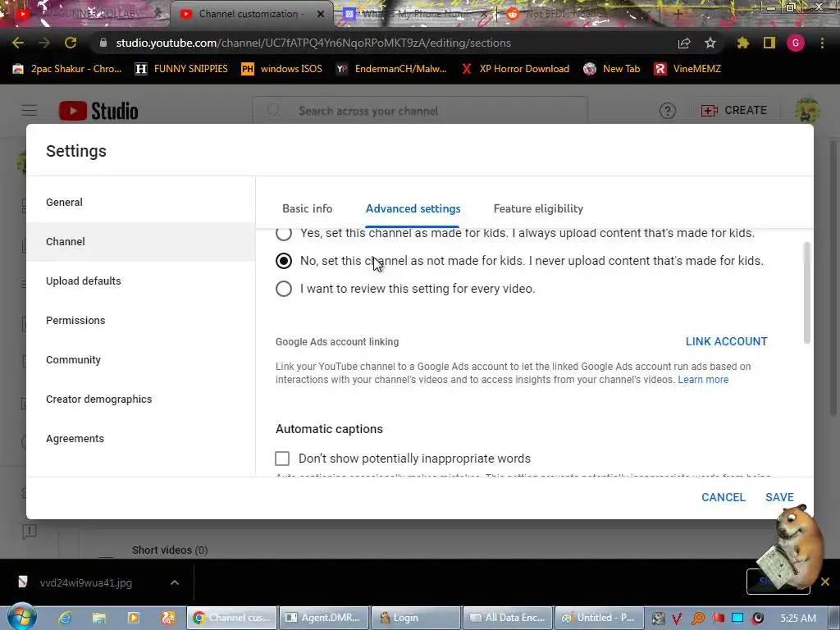Viewport: 840px width, 630px height.
Task: Open the 2pac Shakur bookmark
Action: pyautogui.click(x=67, y=69)
